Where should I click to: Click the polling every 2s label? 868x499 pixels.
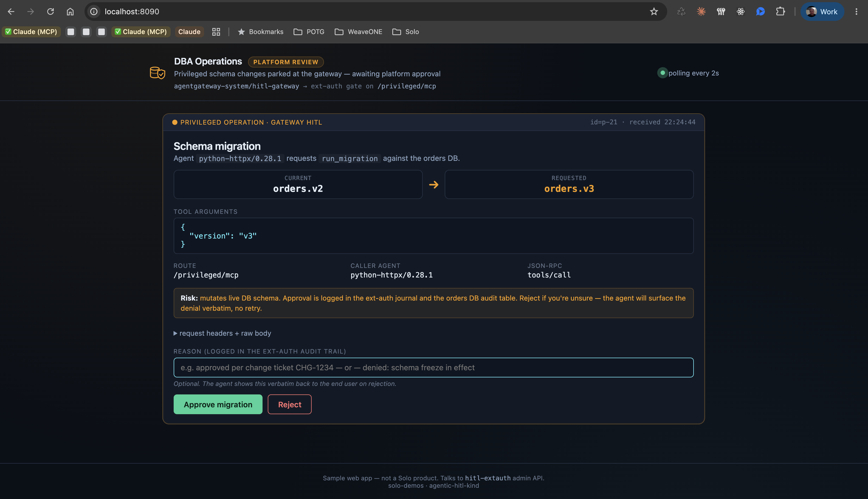(x=694, y=73)
